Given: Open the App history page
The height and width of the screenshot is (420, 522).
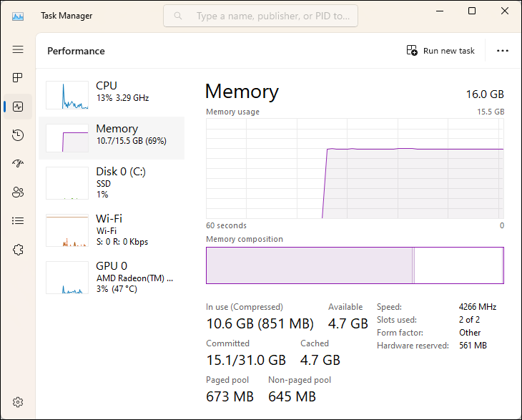Looking at the screenshot, I should click(x=18, y=135).
